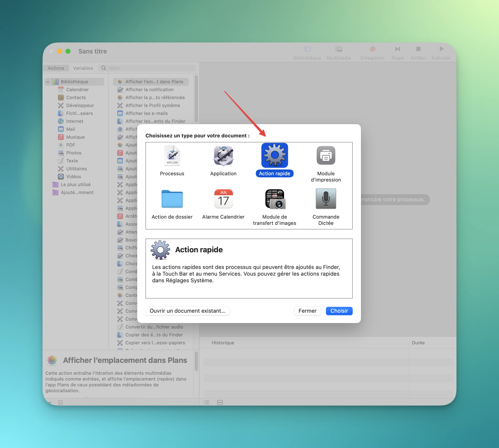The height and width of the screenshot is (448, 499).
Task: Collapse the Bibliothèque tree chevron
Action: (48, 82)
